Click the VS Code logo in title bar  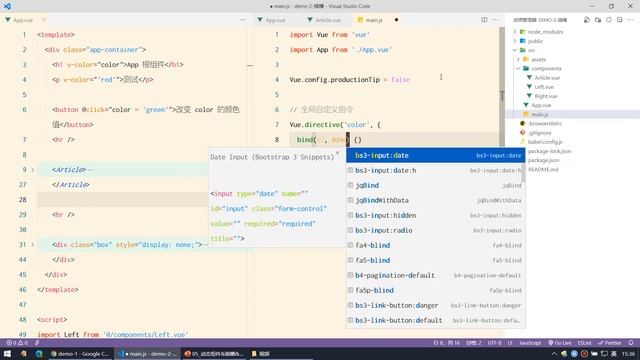[7, 6]
